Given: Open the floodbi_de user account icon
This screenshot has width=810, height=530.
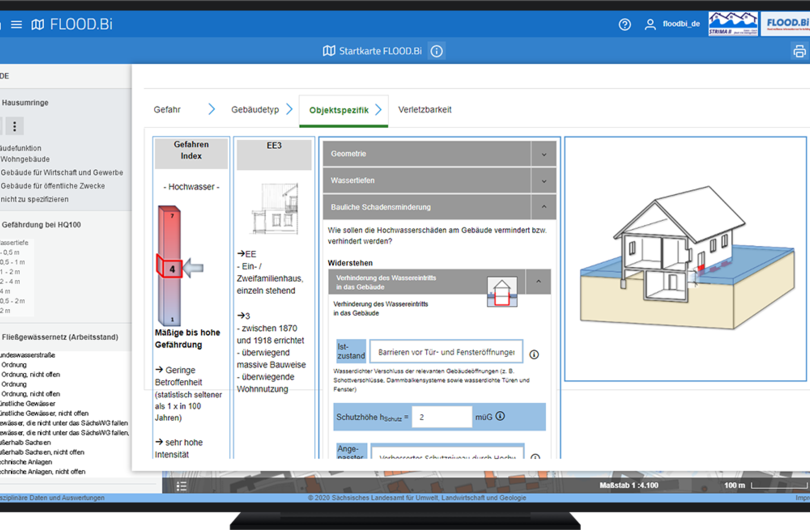Looking at the screenshot, I should coord(650,24).
